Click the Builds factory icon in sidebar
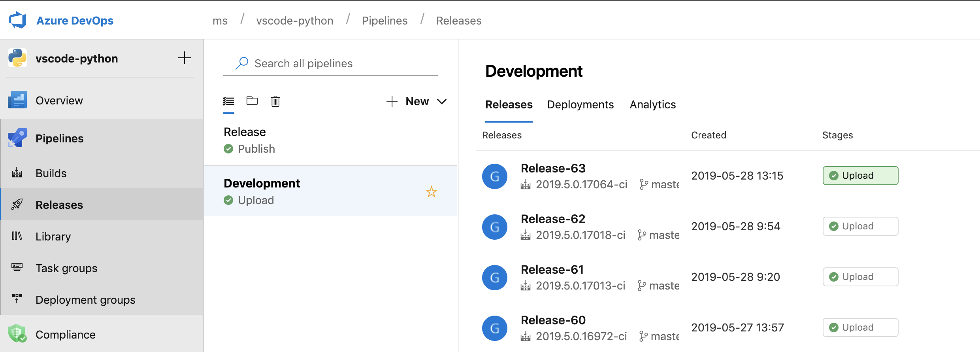Screen dimensions: 980x352 [17, 173]
